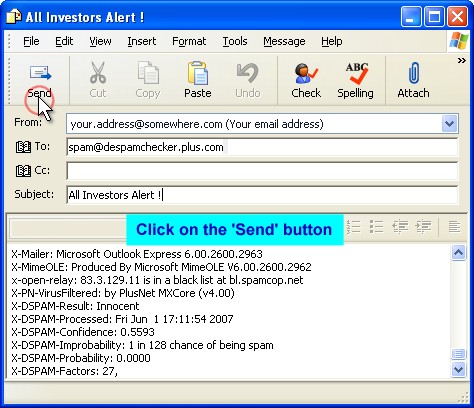The height and width of the screenshot is (408, 474).
Task: Click the message scrollbar down arrow
Action: [458, 369]
